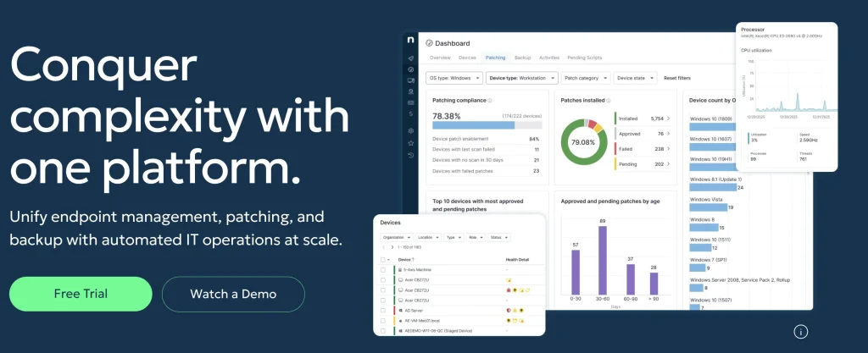This screenshot has width=868, height=353.
Task: Click the 'Devices with failed patches' row
Action: tap(486, 171)
